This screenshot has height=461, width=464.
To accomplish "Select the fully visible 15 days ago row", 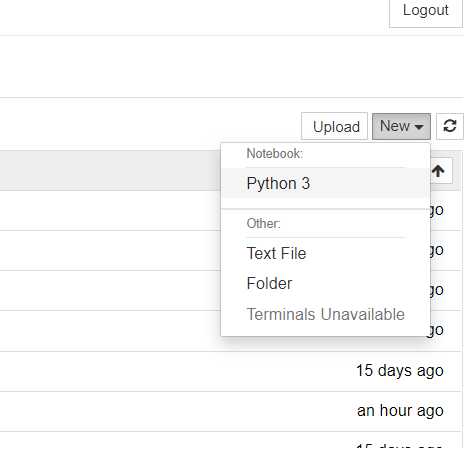I will (230, 371).
